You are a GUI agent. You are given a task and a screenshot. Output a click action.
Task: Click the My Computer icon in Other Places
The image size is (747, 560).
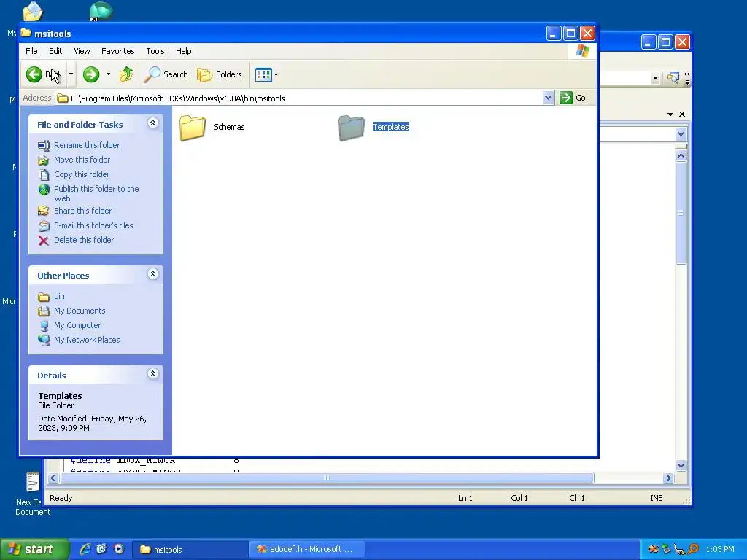44,326
